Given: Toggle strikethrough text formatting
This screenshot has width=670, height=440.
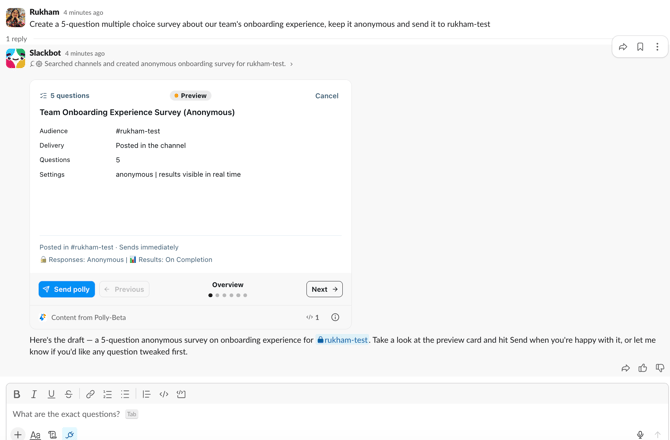Looking at the screenshot, I should (68, 394).
